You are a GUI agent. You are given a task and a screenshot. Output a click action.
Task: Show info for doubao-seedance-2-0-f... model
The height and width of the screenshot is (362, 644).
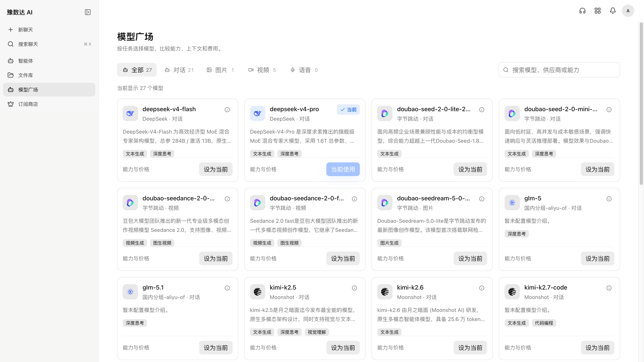click(x=354, y=199)
